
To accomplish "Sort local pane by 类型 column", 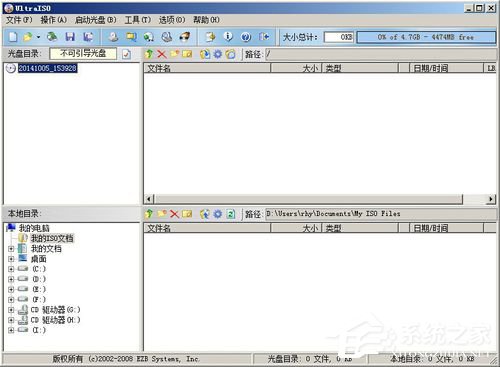I will 360,228.
